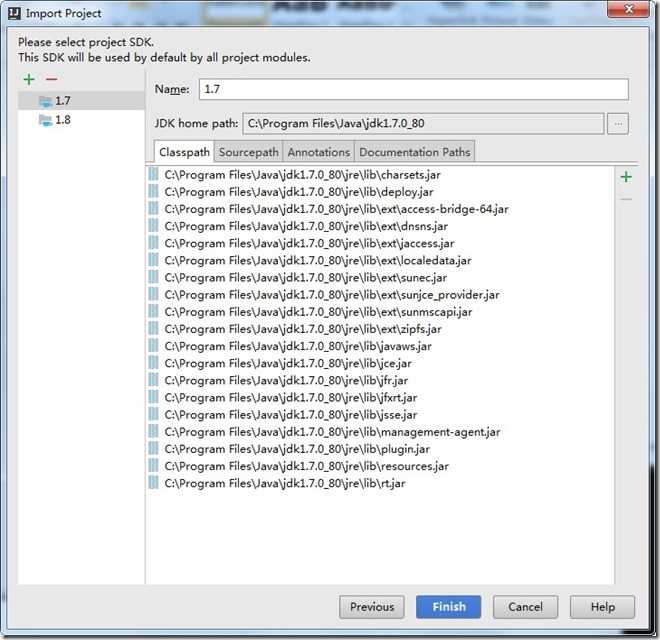
Task: Remove classpath entry with gray minus
Action: tap(626, 199)
